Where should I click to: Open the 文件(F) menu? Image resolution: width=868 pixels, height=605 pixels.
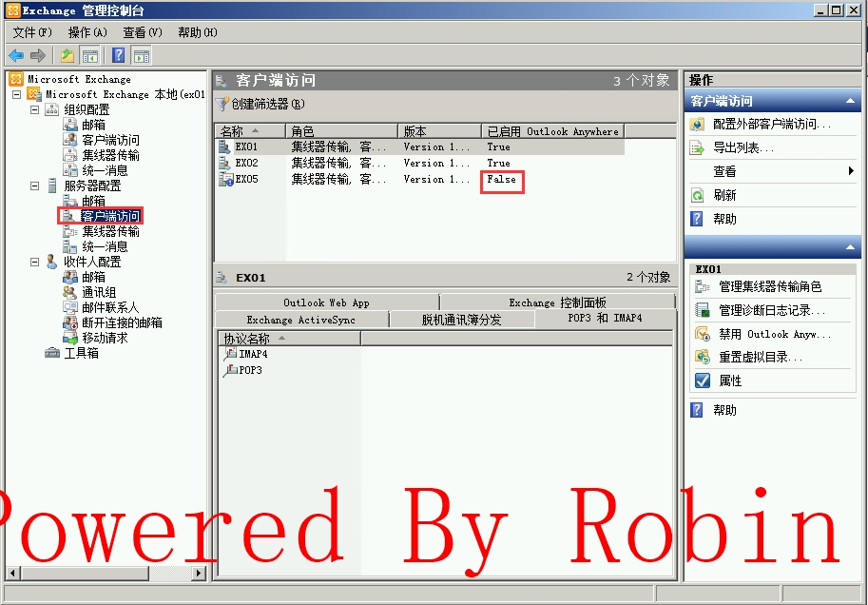pos(32,32)
